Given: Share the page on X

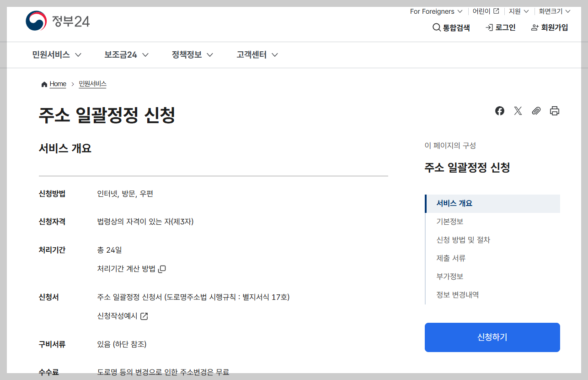Looking at the screenshot, I should tap(518, 111).
